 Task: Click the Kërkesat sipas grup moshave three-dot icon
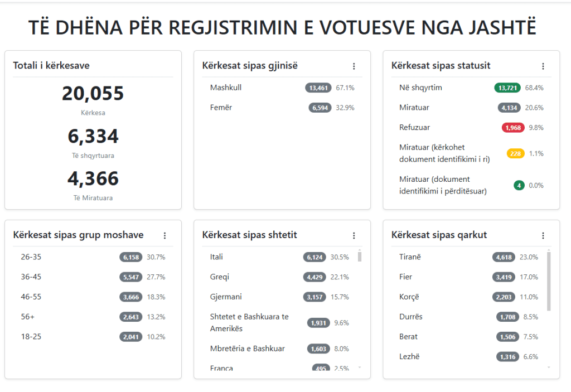pyautogui.click(x=164, y=236)
